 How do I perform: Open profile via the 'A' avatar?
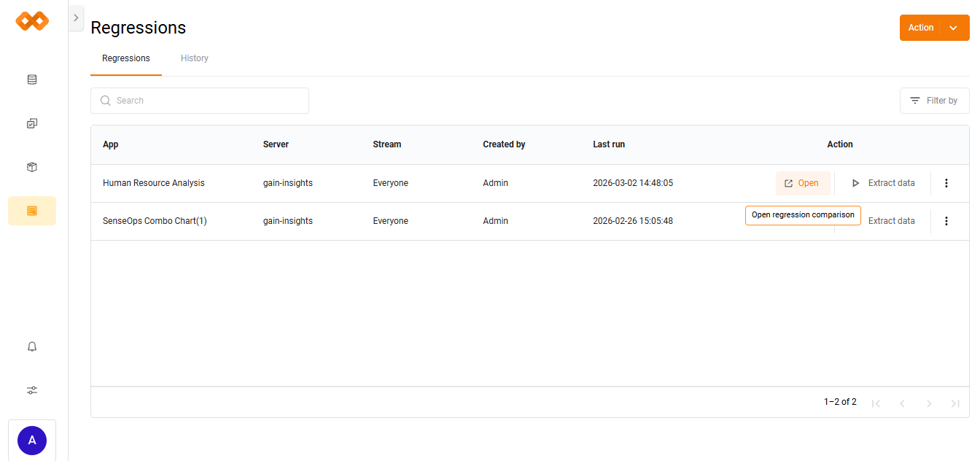(32, 441)
